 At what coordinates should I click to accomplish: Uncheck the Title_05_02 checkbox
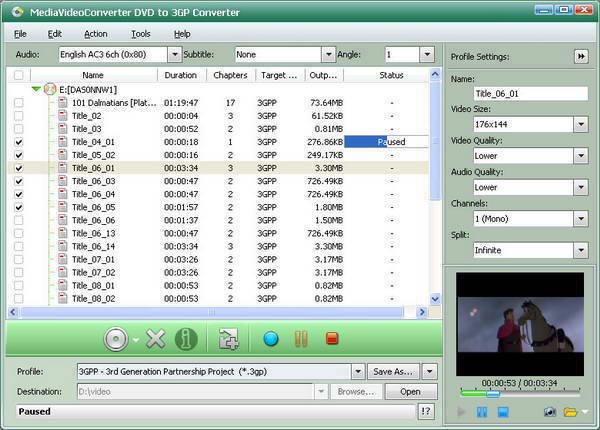click(18, 155)
